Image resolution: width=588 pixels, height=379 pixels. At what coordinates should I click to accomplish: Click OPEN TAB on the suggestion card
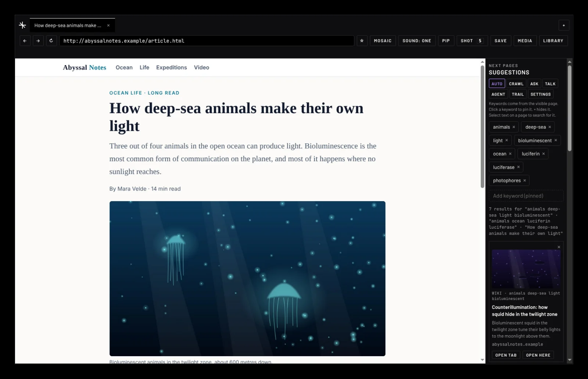[x=506, y=355]
